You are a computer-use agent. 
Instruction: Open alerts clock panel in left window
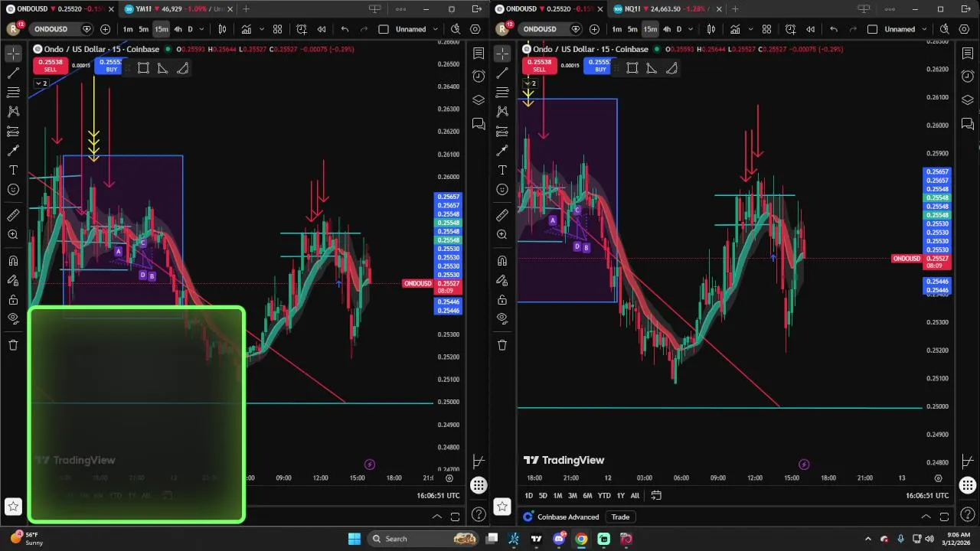479,77
